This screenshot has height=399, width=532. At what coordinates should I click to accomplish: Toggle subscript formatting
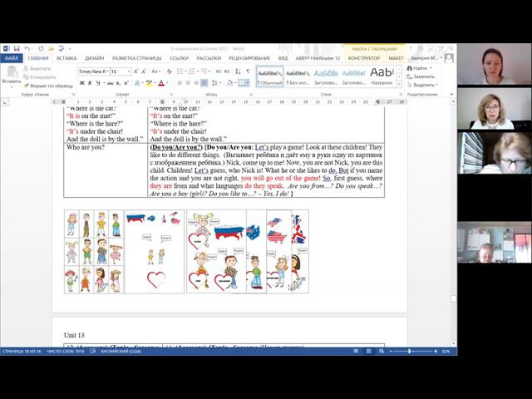pos(118,83)
